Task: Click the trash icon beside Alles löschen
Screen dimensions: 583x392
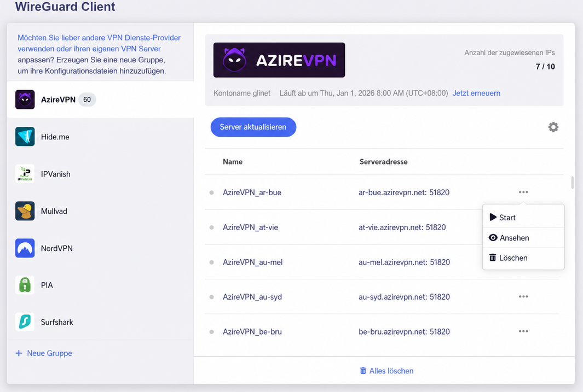Action: pos(363,371)
